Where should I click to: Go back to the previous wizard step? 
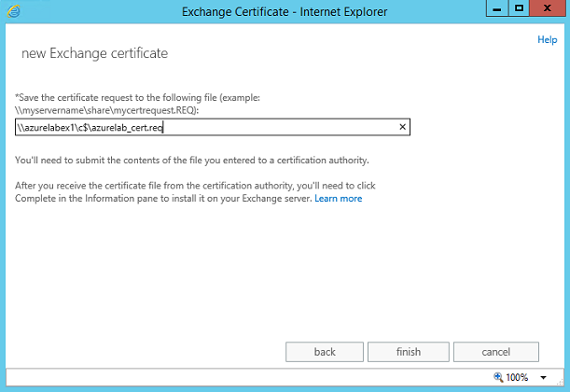click(325, 352)
